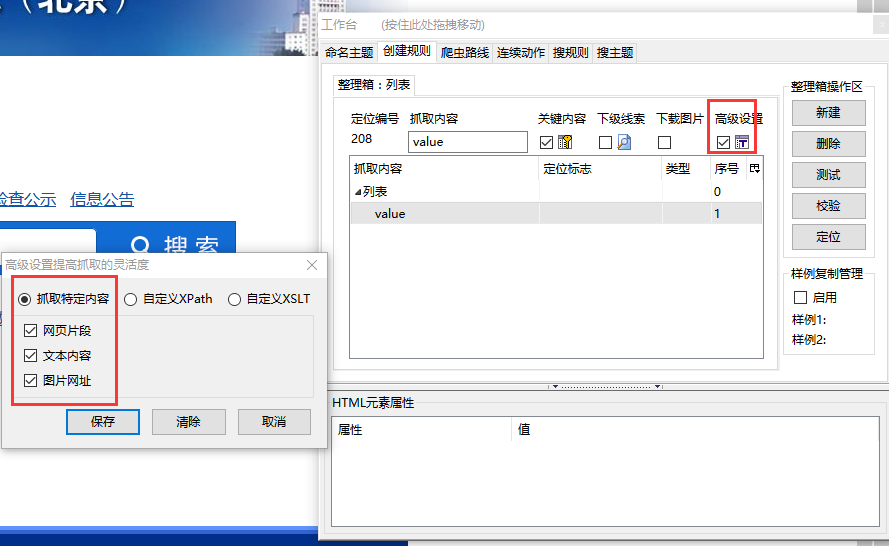Select the 整理箱：列表 tab

[374, 85]
